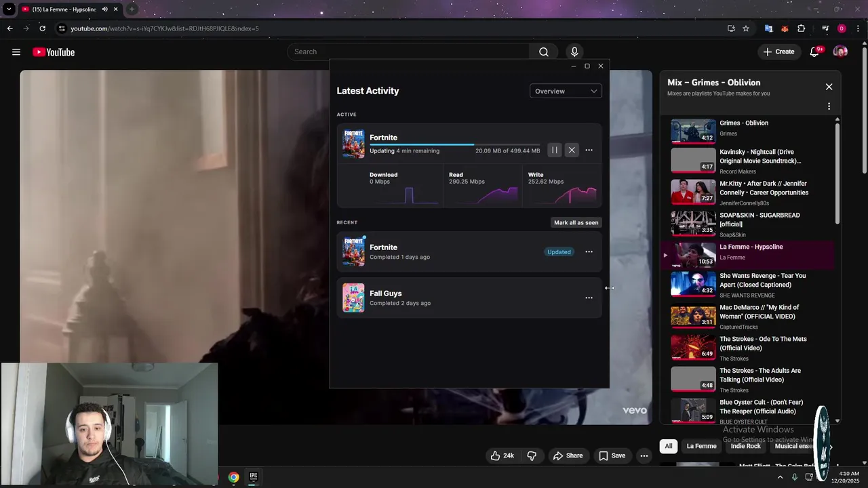868x488 pixels.
Task: Select the All filter chip
Action: pos(669,446)
